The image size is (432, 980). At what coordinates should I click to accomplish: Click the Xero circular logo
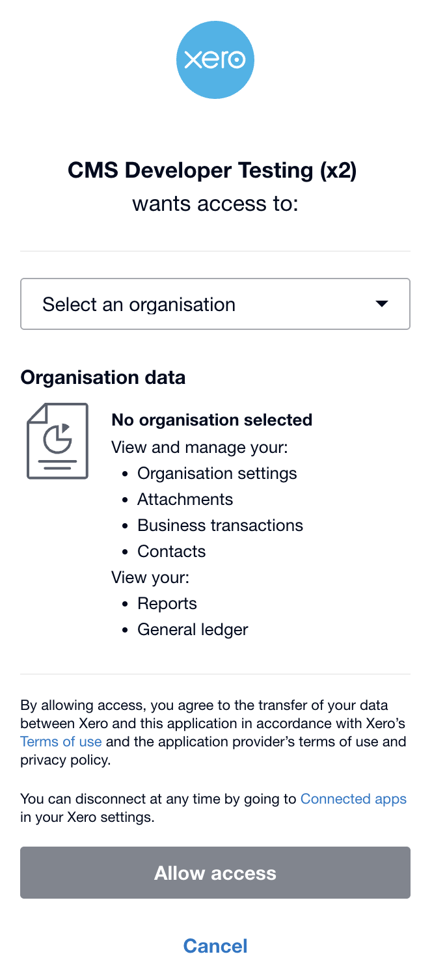click(x=215, y=60)
